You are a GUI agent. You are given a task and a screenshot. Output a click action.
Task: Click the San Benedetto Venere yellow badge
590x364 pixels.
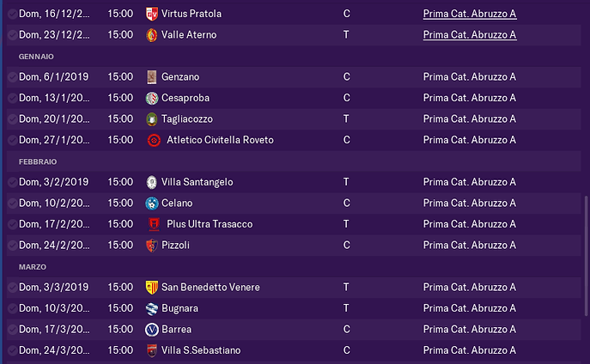(152, 288)
